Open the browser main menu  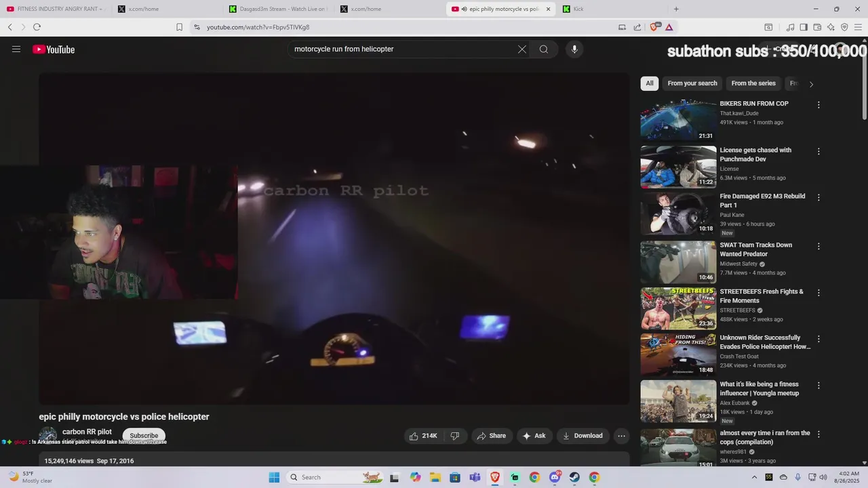click(x=858, y=27)
